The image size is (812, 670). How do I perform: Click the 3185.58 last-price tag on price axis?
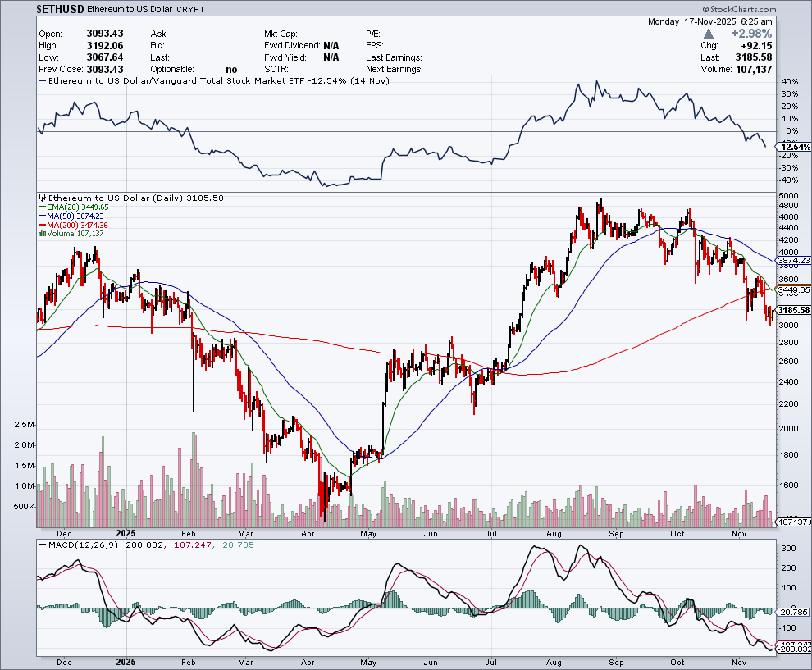[x=794, y=310]
